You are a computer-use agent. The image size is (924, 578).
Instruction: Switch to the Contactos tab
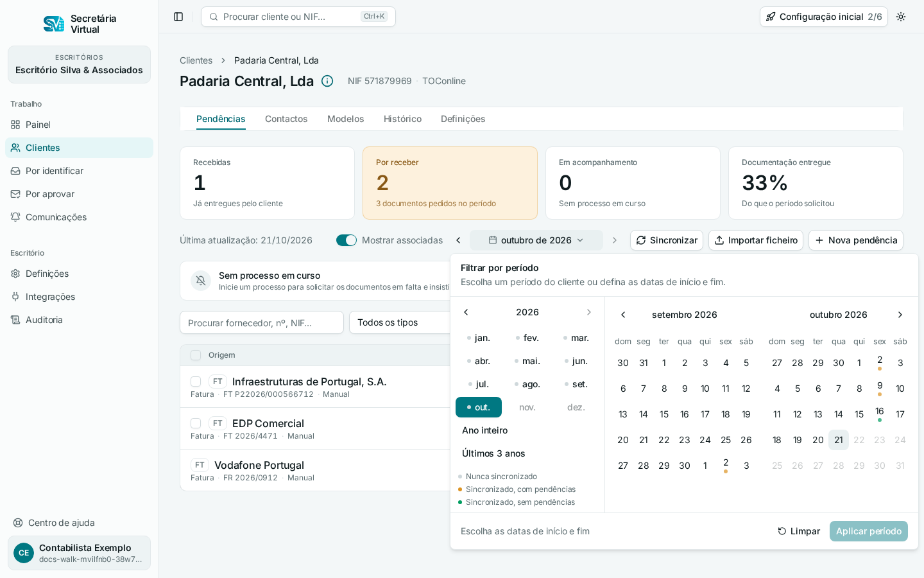[286, 119]
